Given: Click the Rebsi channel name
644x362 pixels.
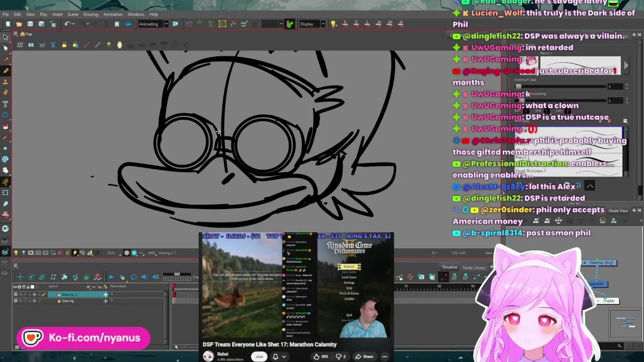Looking at the screenshot, I should [x=222, y=354].
